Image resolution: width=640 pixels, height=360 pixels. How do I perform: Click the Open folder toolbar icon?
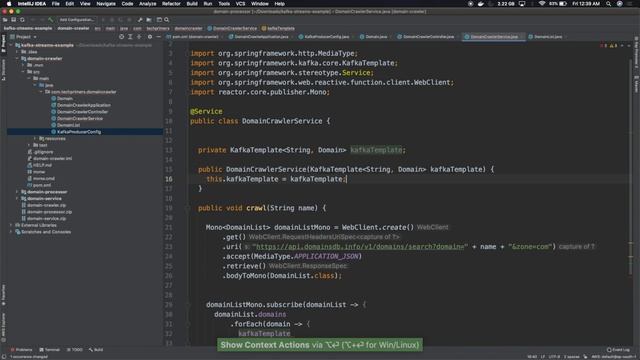tap(5, 20)
